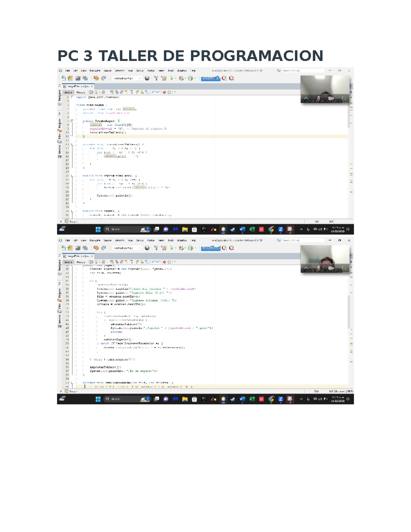Click Clean and Build icon in upper screenshot
Viewport: 411px width, 532px height.
click(x=164, y=78)
